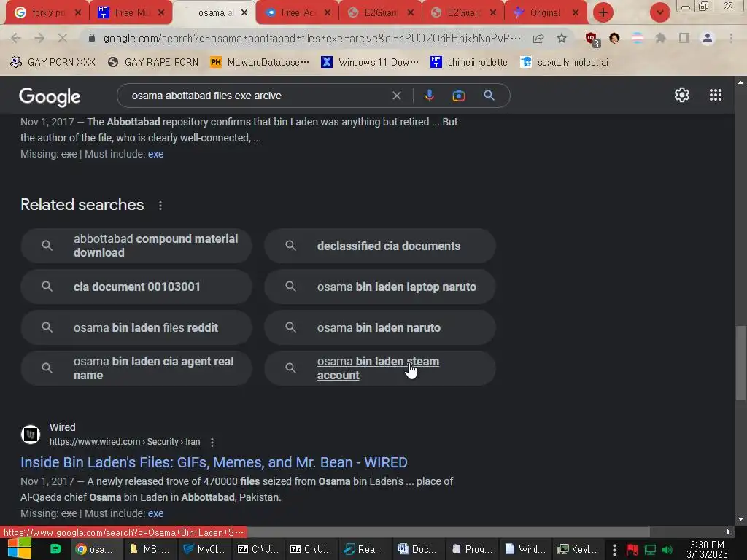Open the Extensions puzzle-piece menu

tap(661, 38)
